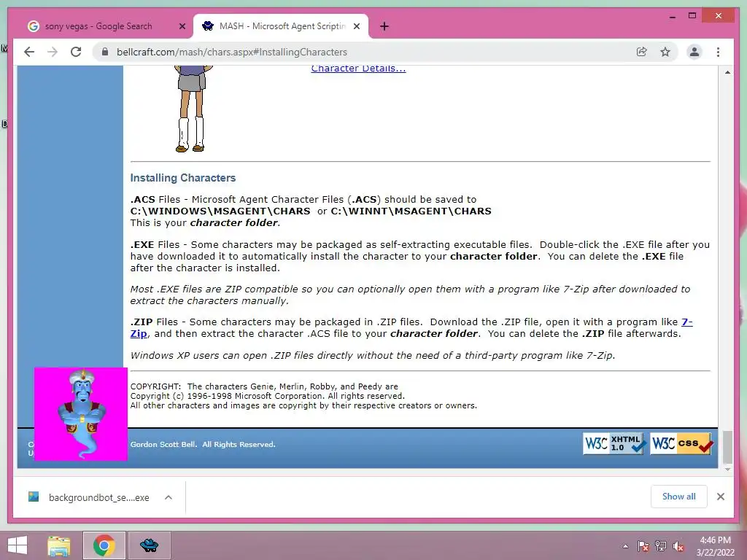Click the share page icon in address bar

(642, 52)
